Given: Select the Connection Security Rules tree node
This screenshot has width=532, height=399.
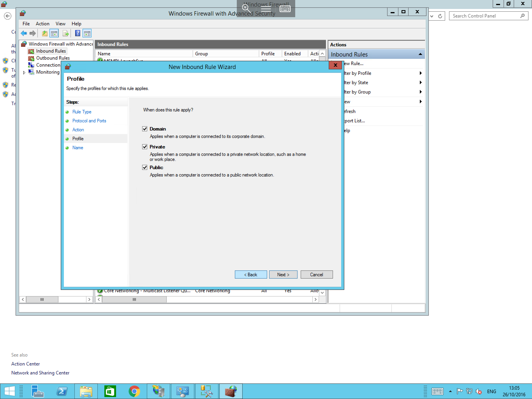Looking at the screenshot, I should click(48, 65).
